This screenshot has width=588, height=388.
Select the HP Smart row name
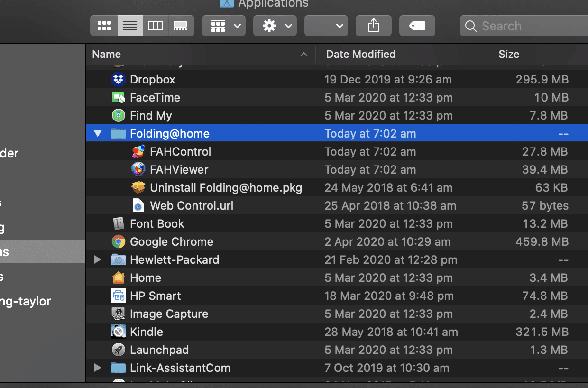click(156, 296)
